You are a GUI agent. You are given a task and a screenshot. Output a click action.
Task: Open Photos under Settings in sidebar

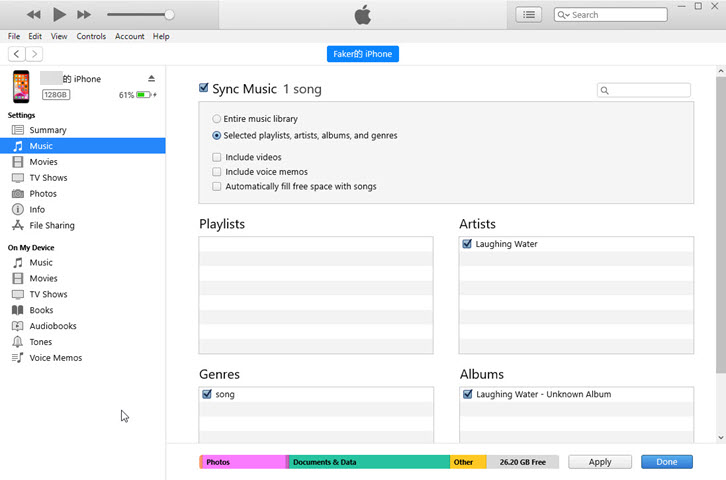(43, 194)
